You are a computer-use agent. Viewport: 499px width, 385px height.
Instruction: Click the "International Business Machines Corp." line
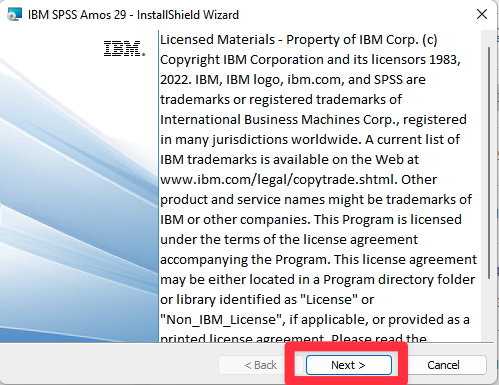click(313, 120)
